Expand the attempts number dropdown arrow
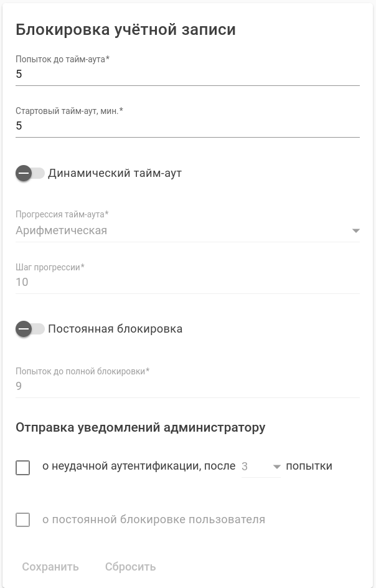Viewport: 376px width, 588px height. tap(276, 467)
